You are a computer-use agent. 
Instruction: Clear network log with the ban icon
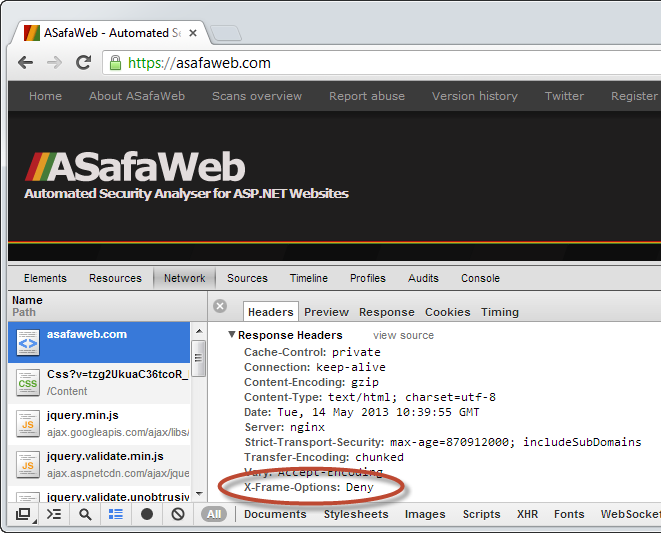pos(178,514)
